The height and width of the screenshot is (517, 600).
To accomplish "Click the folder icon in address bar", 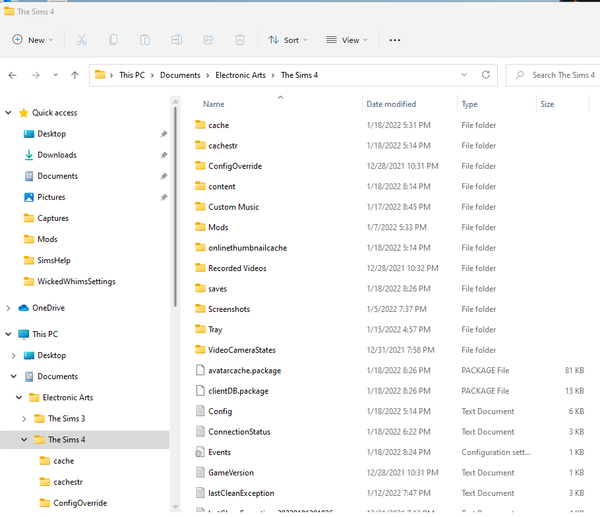I will (x=100, y=75).
